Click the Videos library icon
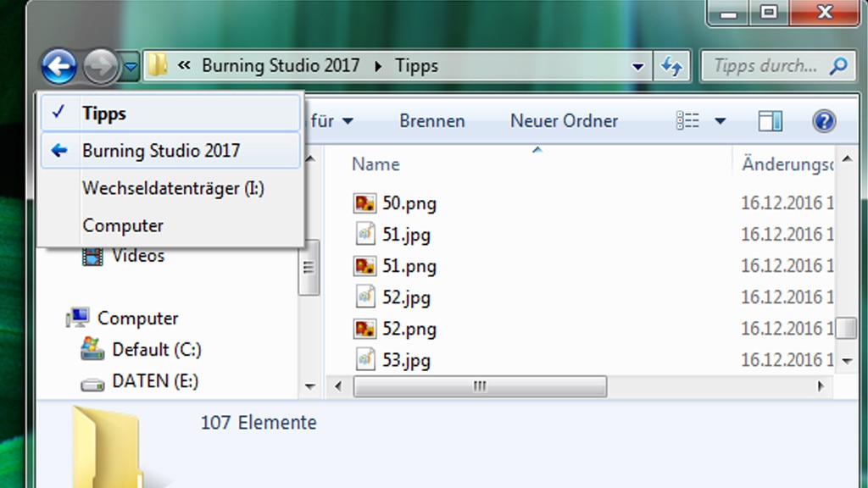Screen dimensions: 868x488 tap(92, 257)
